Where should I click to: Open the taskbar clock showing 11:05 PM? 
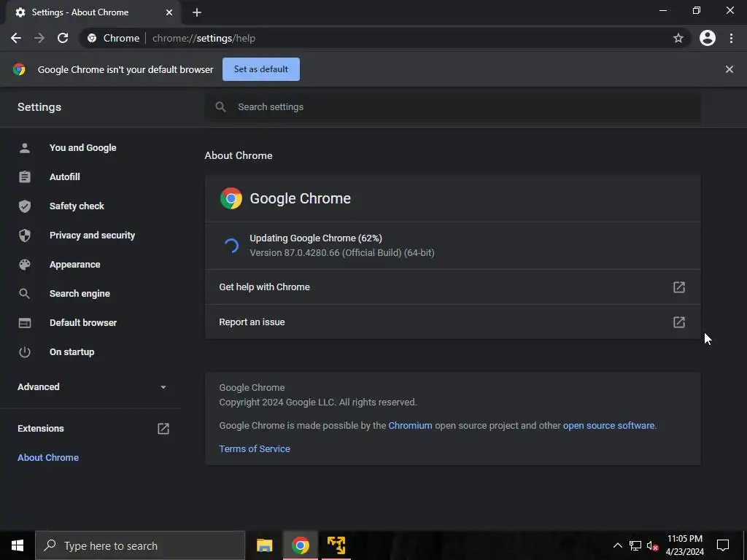(x=684, y=545)
